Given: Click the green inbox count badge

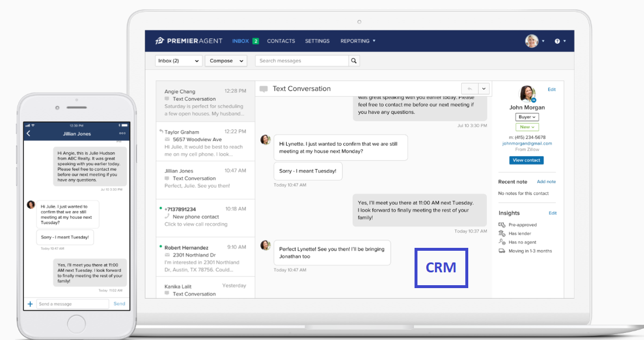Looking at the screenshot, I should pyautogui.click(x=256, y=41).
